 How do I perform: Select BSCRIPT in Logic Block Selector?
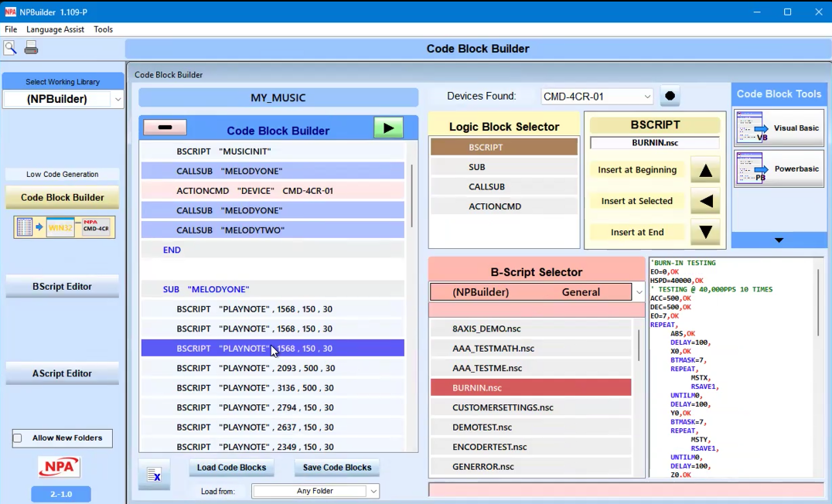click(503, 148)
